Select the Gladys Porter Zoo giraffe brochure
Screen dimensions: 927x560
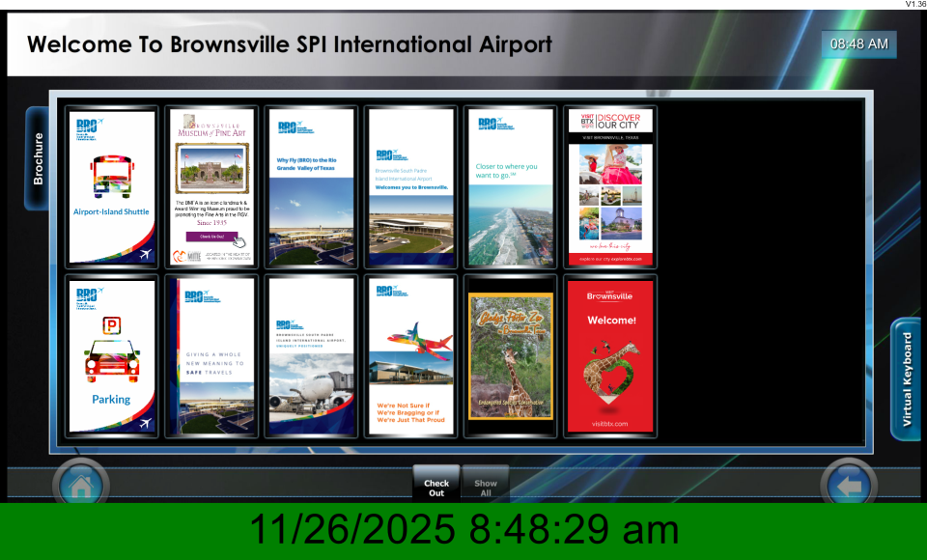point(510,356)
